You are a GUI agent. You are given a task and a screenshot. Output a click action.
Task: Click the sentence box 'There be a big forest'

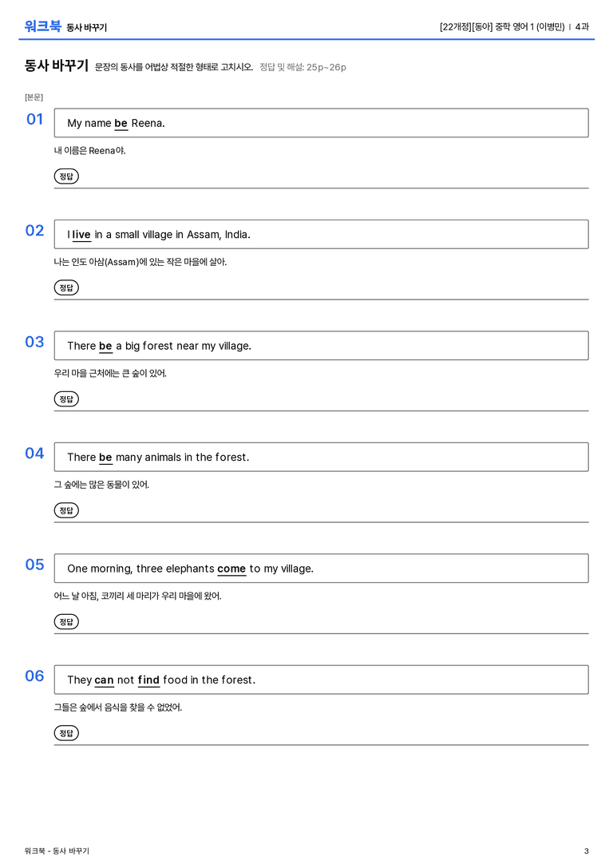tap(322, 346)
